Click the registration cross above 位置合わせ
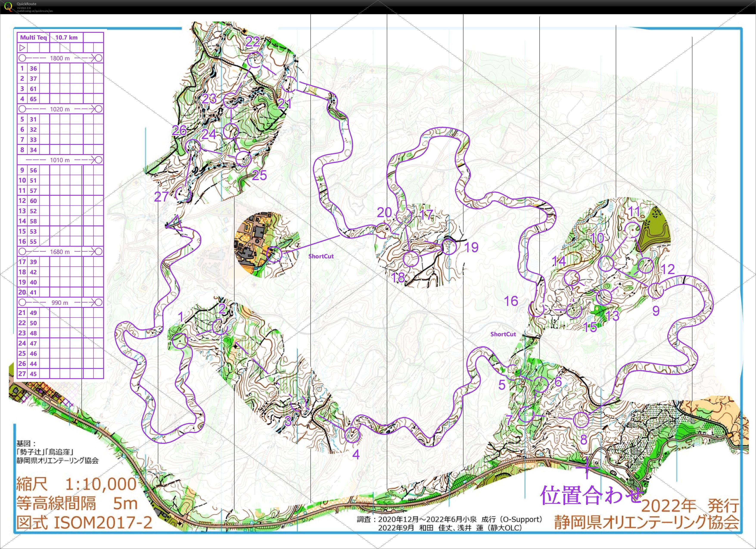This screenshot has width=756, height=549. click(587, 468)
